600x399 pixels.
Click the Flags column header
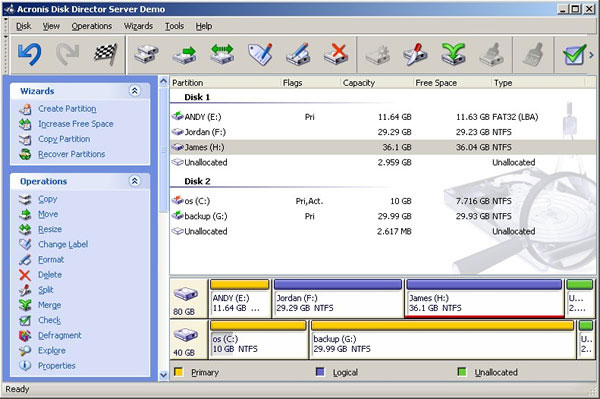click(311, 83)
